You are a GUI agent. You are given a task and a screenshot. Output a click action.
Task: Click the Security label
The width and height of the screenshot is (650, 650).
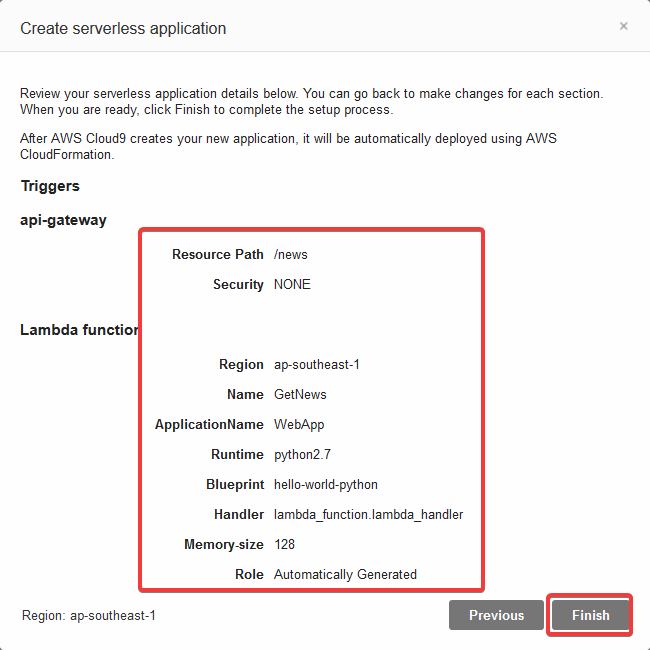click(238, 284)
